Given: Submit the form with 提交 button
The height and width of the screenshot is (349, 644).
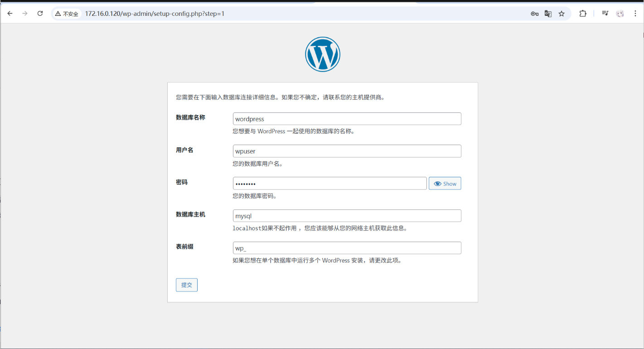Looking at the screenshot, I should coord(187,285).
